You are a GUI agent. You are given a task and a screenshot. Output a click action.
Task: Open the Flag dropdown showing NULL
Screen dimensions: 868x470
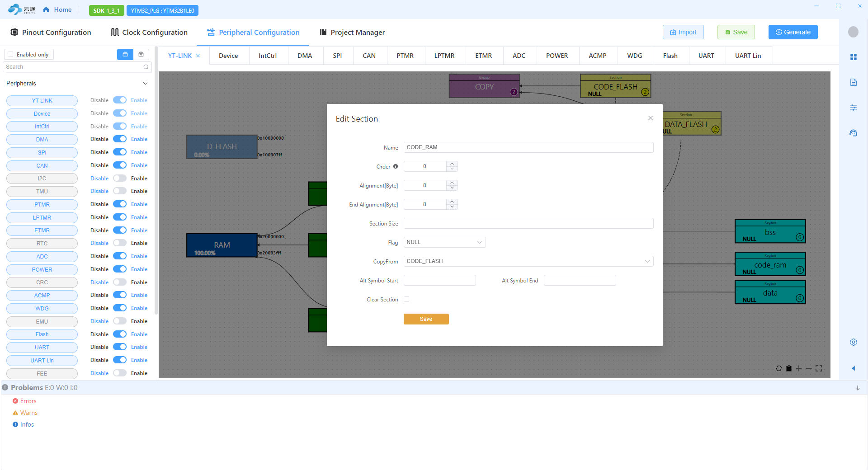pos(444,242)
